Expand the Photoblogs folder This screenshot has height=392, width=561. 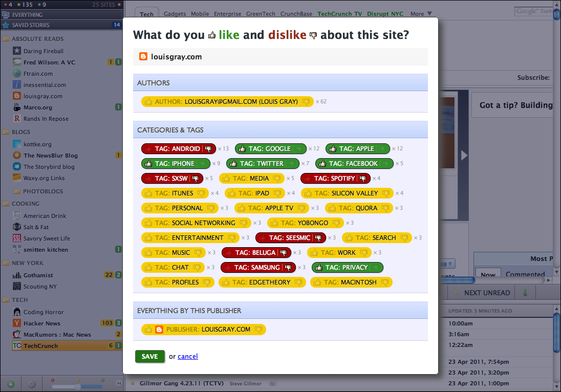pos(17,191)
